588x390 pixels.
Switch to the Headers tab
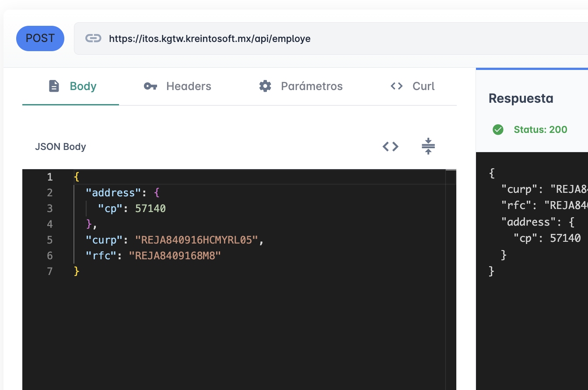point(189,86)
